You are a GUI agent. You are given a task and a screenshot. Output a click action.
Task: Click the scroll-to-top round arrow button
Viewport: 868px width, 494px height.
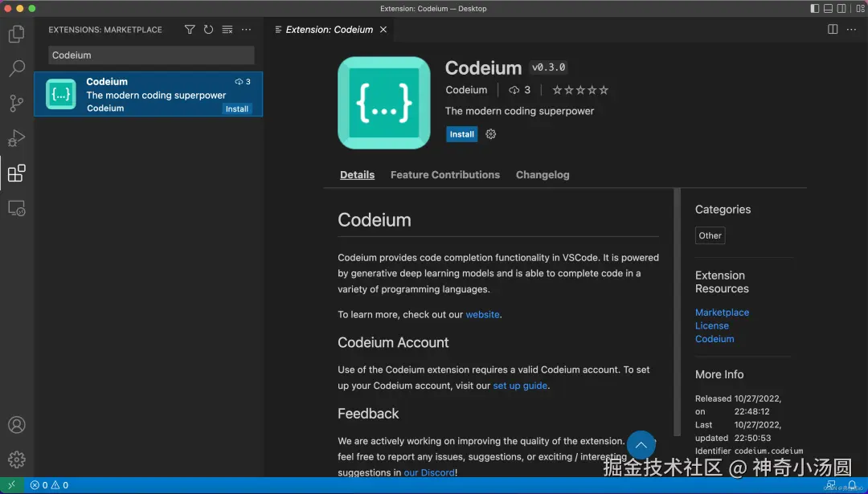tap(641, 445)
